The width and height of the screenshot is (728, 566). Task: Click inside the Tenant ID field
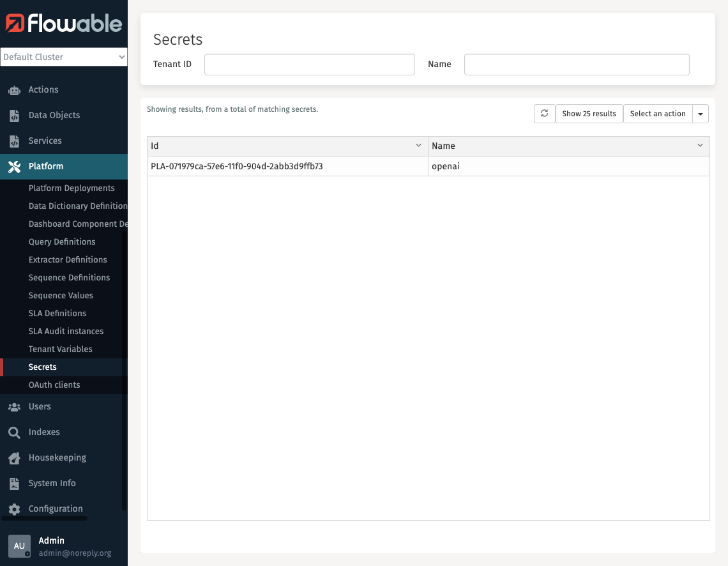[x=309, y=64]
